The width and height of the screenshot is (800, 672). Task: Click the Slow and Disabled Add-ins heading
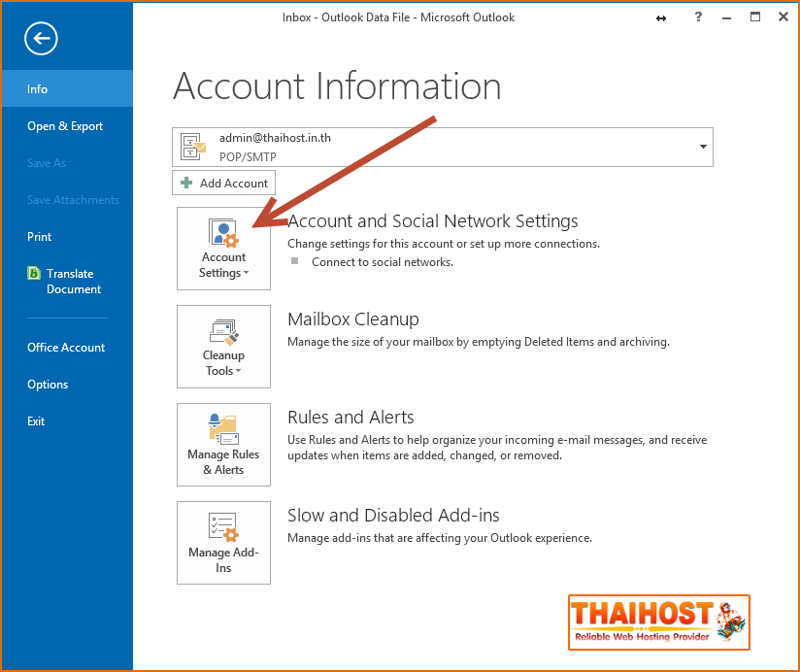coord(393,516)
